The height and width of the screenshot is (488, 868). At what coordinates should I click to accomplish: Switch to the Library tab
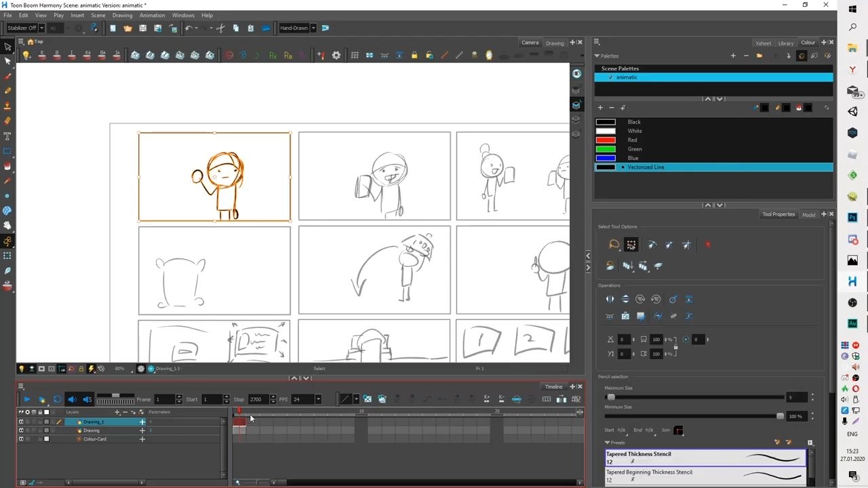point(785,43)
